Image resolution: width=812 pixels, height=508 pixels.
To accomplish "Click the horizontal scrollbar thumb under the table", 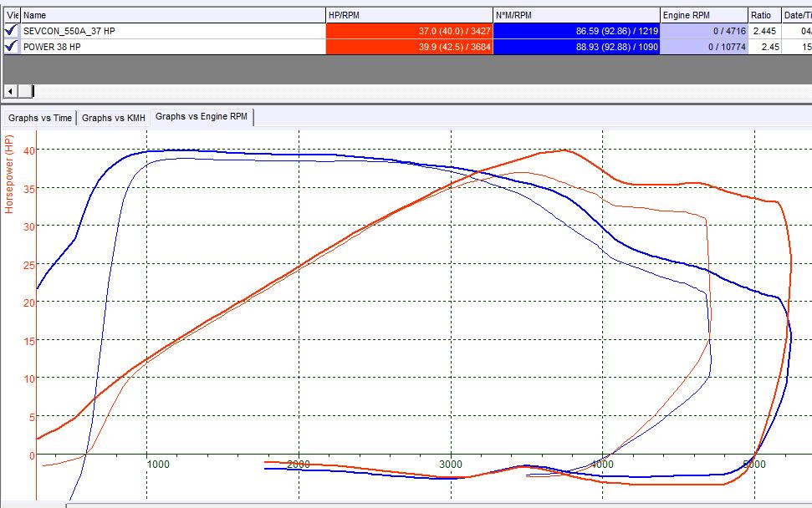I will pyautogui.click(x=33, y=90).
